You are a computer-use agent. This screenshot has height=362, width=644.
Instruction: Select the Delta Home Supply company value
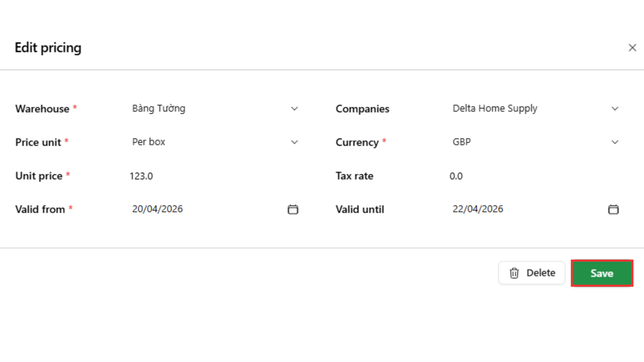click(x=495, y=108)
